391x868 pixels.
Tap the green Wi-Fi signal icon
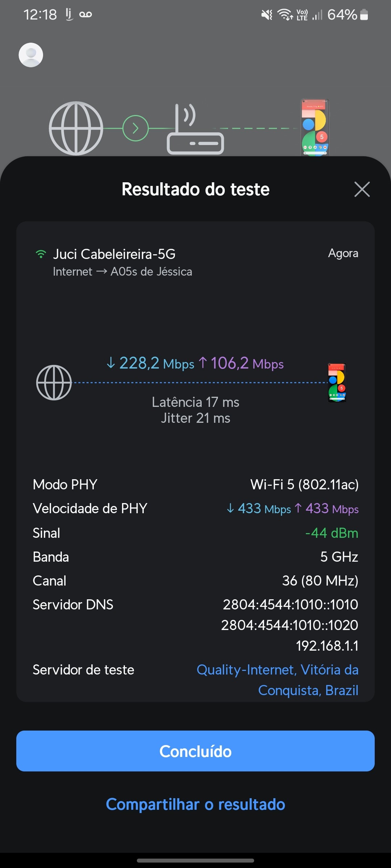(x=41, y=254)
